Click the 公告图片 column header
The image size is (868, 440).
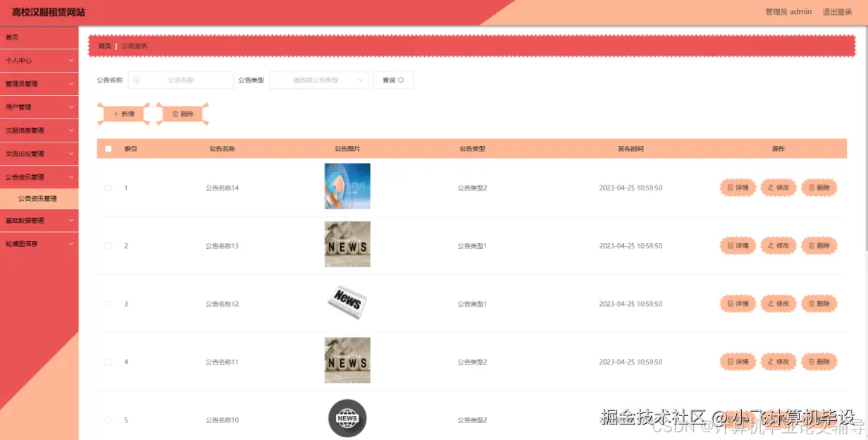pos(347,149)
